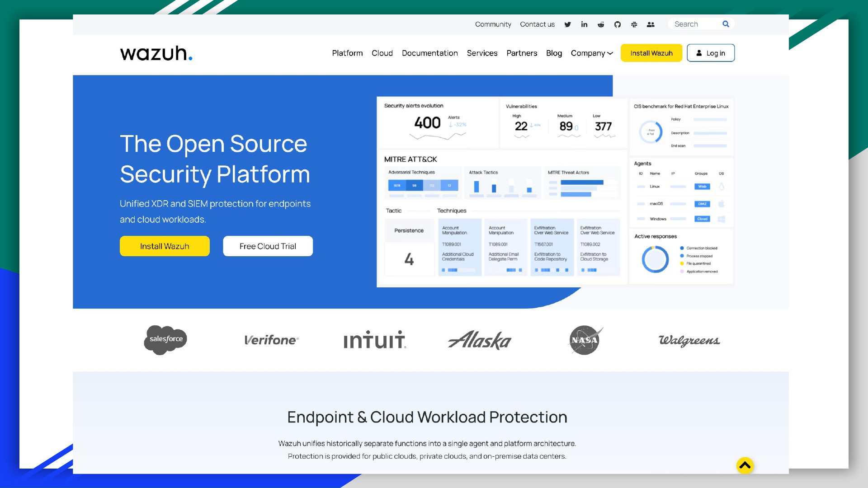The image size is (868, 488).
Task: Click the Free Cloud Trial button
Action: tap(268, 246)
